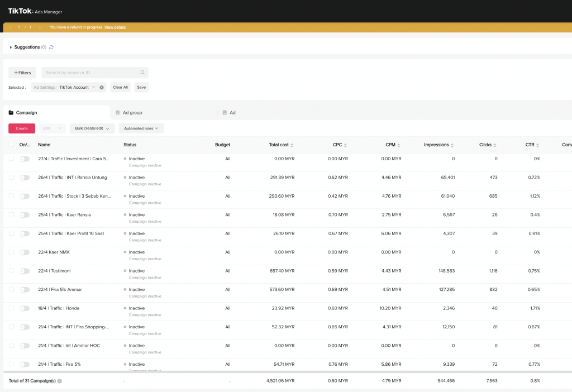Open the Automated rules dropdown
This screenshot has width=572, height=392.
click(141, 128)
